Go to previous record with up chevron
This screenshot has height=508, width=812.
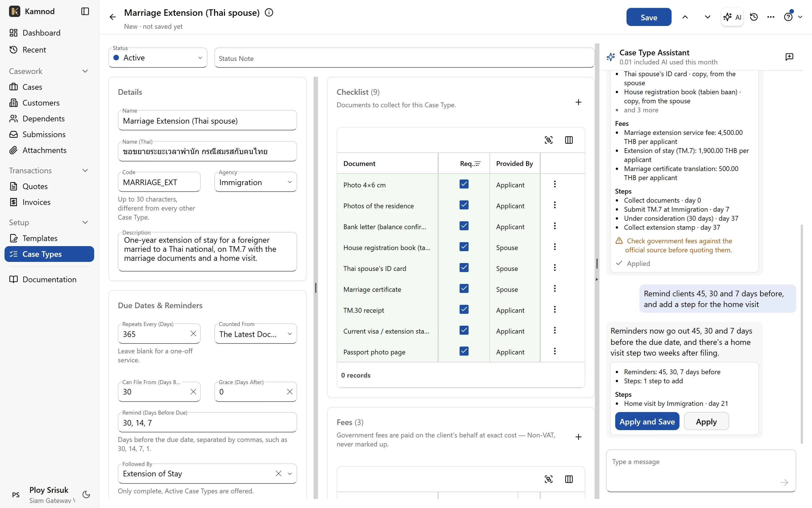point(685,17)
